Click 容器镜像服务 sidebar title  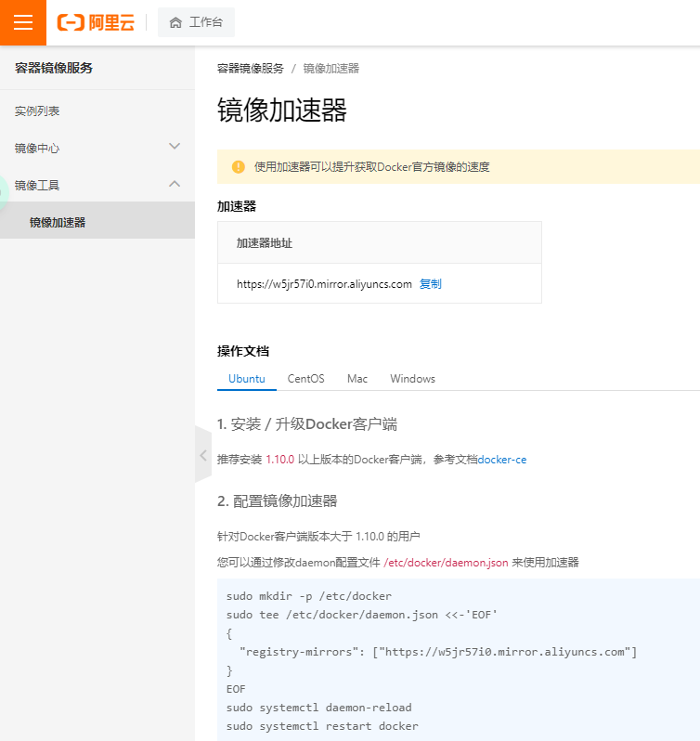pyautogui.click(x=53, y=68)
